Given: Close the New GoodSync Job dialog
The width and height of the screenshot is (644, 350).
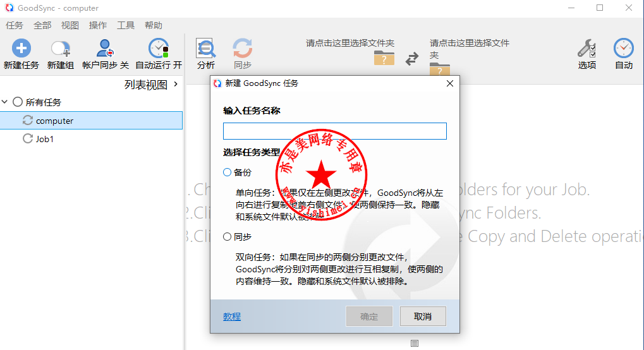Looking at the screenshot, I should coord(450,83).
